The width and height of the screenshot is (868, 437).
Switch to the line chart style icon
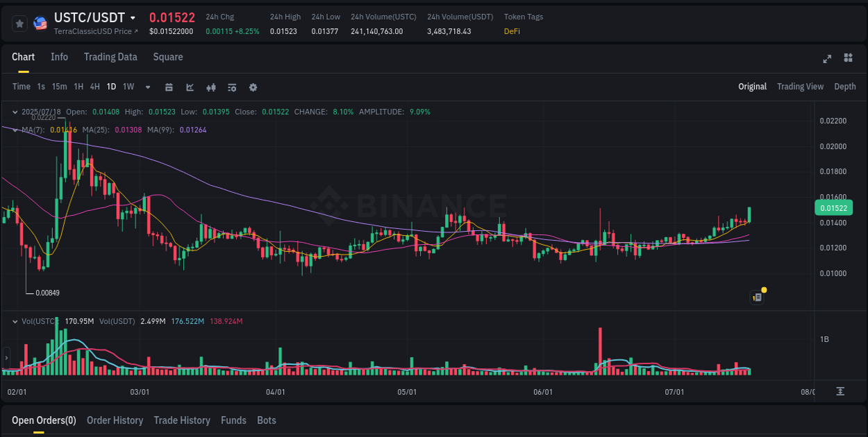tap(190, 87)
